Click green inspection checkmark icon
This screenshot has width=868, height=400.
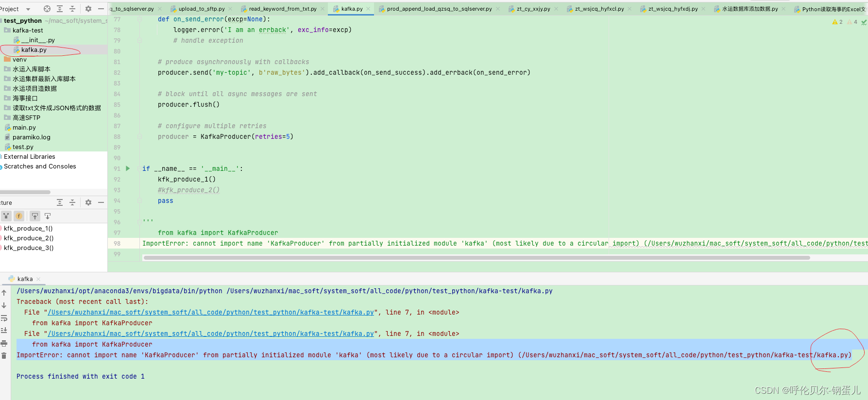(864, 22)
